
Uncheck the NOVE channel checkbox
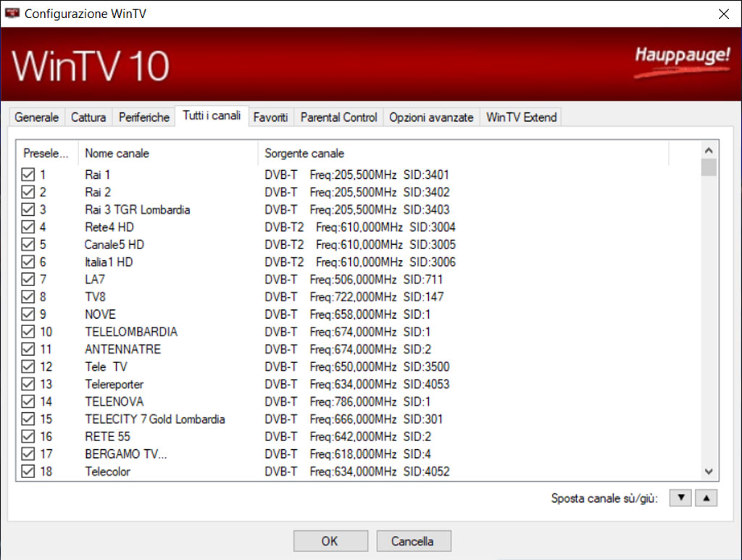point(28,314)
